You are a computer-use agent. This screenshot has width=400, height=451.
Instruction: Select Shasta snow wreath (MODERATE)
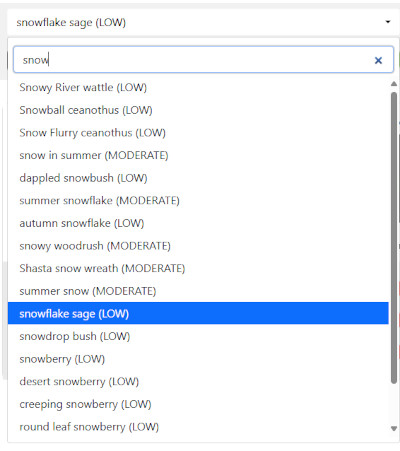tap(198, 268)
